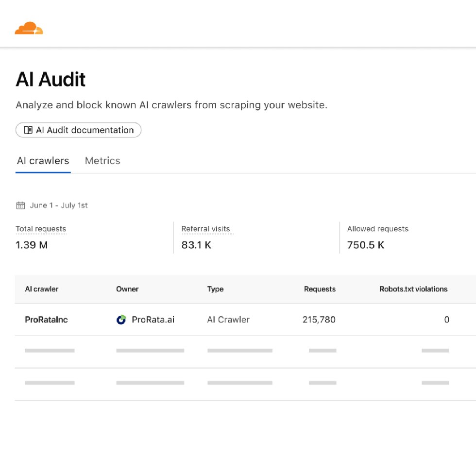The height and width of the screenshot is (476, 476).
Task: Click the Cloudflare cloud logo
Action: point(29,28)
